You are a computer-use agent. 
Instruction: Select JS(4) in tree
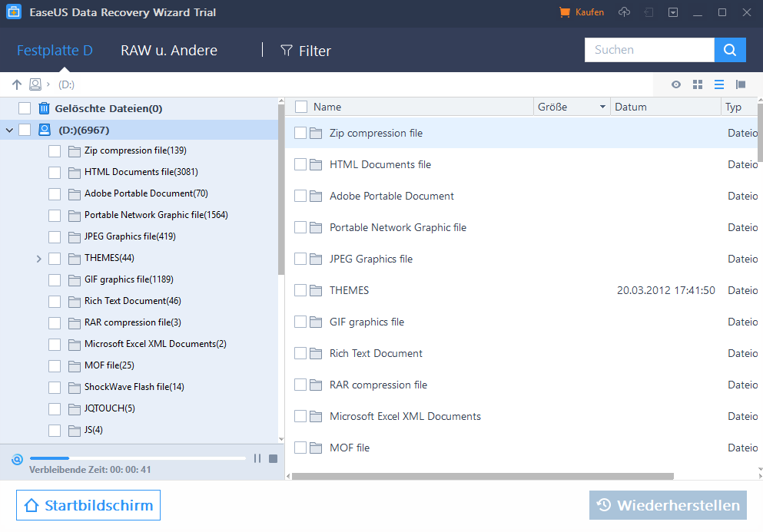pyautogui.click(x=94, y=429)
